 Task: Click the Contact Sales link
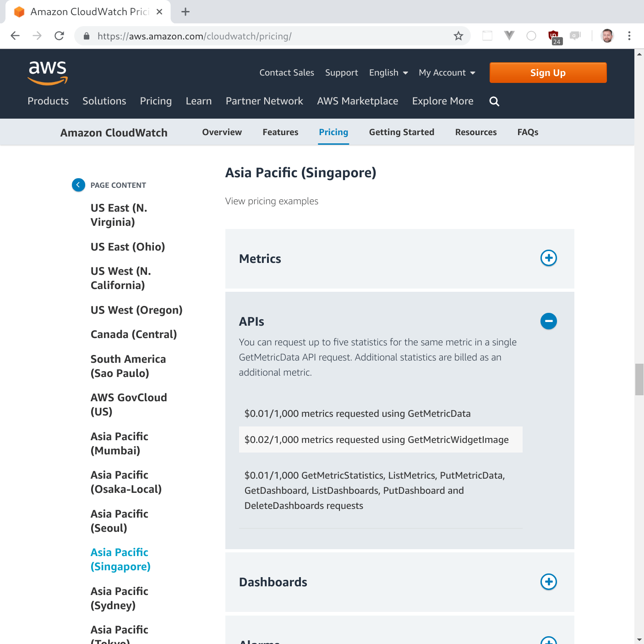(x=287, y=72)
